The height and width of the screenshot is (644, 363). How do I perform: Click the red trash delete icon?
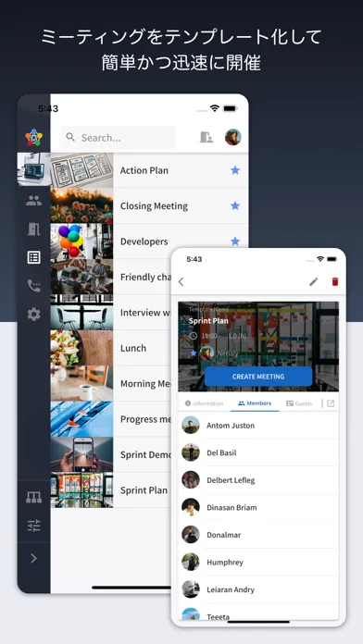click(x=335, y=281)
